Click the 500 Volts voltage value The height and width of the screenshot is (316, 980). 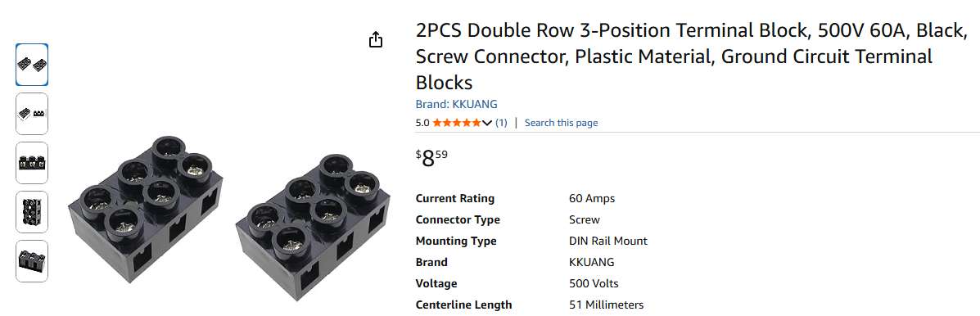pyautogui.click(x=594, y=283)
